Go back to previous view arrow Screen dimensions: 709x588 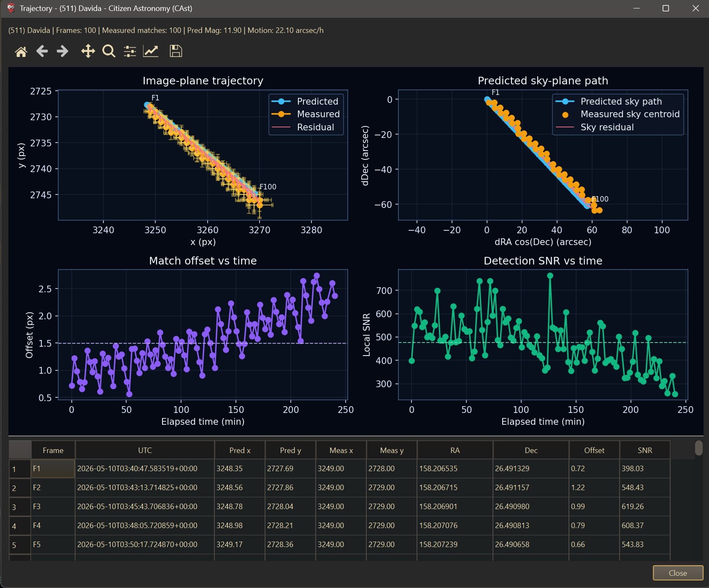(42, 51)
